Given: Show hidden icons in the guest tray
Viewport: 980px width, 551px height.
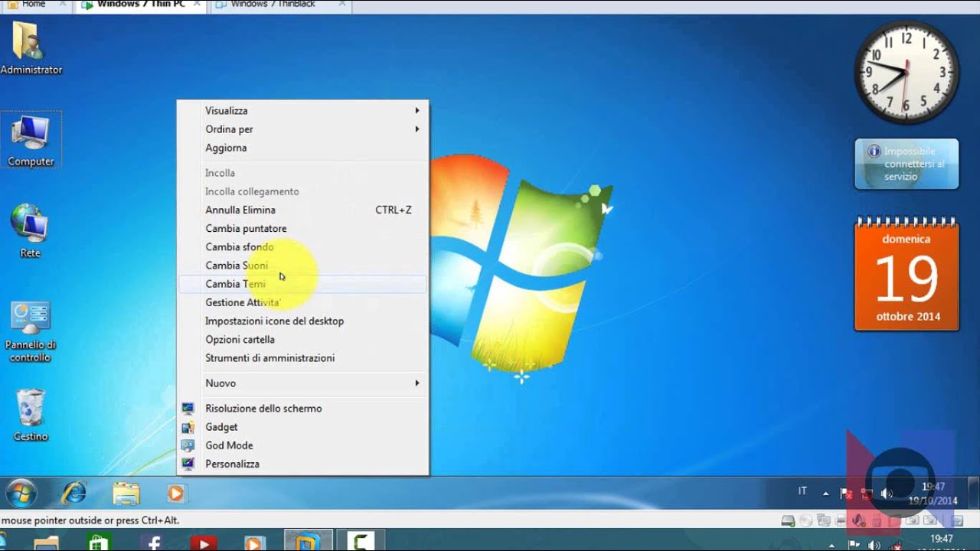Looking at the screenshot, I should 825,493.
